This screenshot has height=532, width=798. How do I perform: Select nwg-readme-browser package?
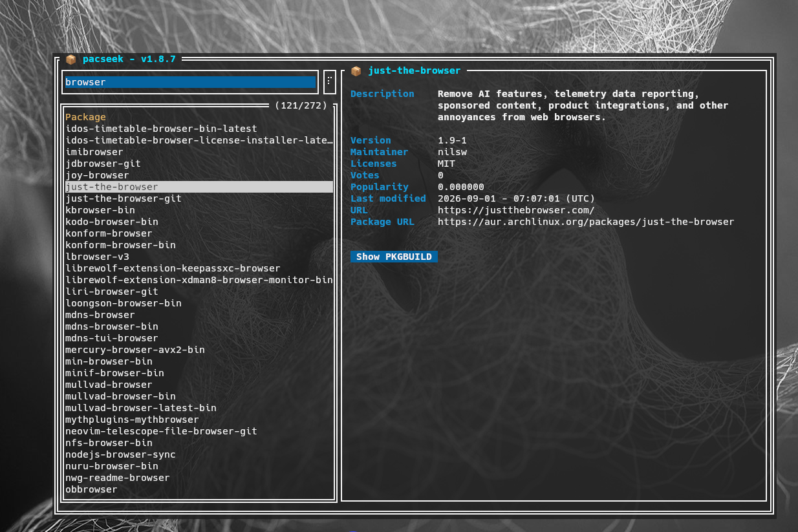[x=117, y=478]
